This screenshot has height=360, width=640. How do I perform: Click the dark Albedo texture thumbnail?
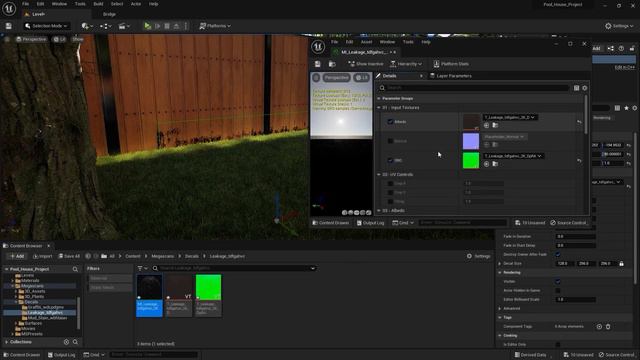coord(471,122)
